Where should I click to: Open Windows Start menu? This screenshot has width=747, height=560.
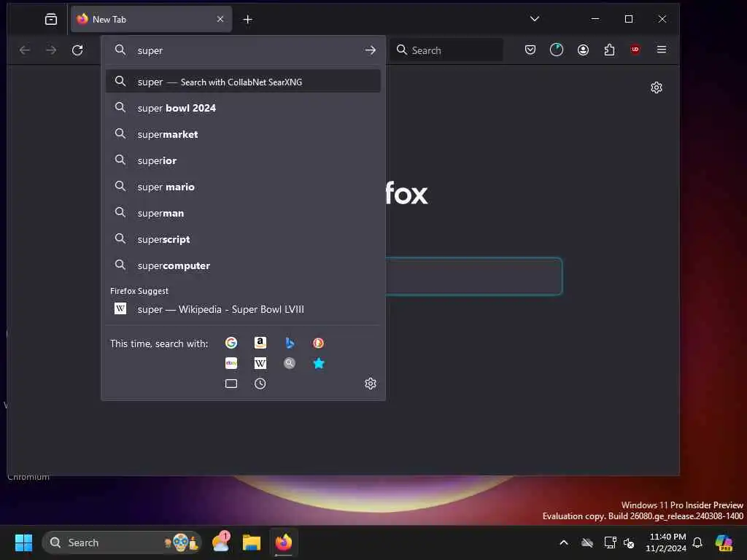23,542
